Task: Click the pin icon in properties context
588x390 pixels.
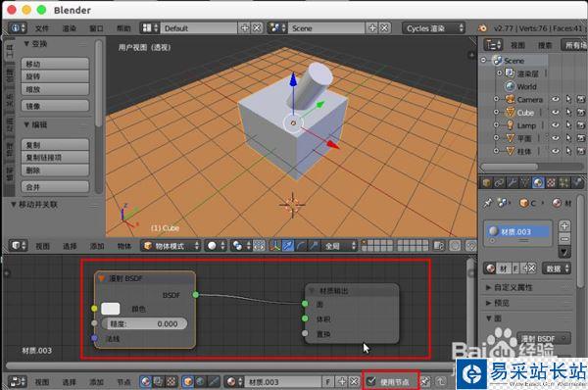Action: [487, 203]
